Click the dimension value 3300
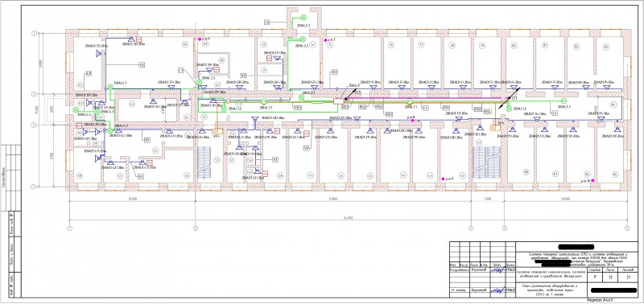Image resolution: width=644 pixels, height=304 pixels. coord(487,199)
